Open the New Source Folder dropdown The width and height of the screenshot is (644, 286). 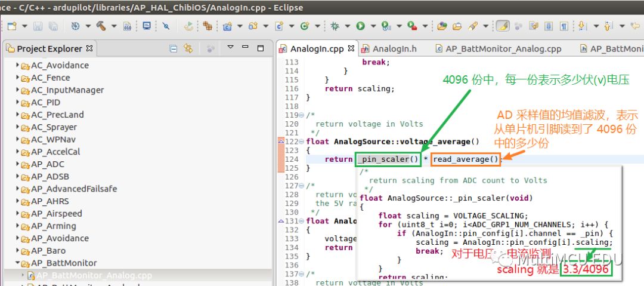(x=266, y=26)
